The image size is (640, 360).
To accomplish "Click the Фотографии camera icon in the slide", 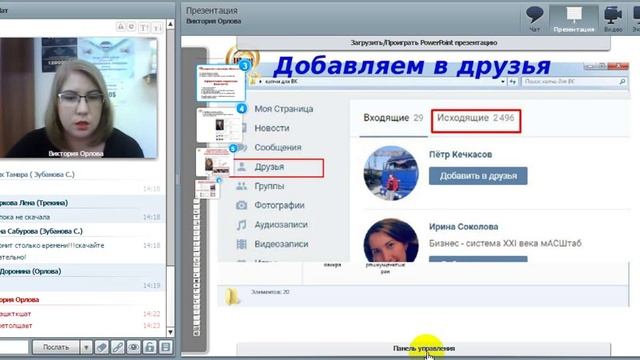I will [242, 205].
